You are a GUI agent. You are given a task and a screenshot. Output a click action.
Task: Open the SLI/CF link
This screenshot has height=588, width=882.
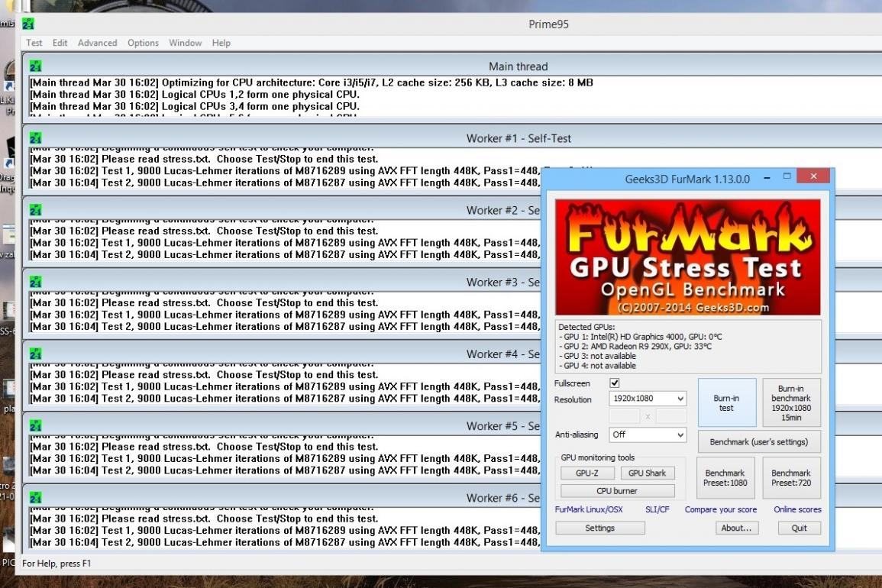coord(657,509)
